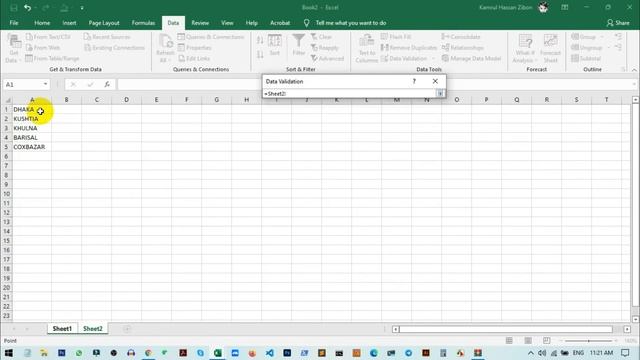Expand the Data Validation range box
The height and width of the screenshot is (360, 640).
(440, 93)
